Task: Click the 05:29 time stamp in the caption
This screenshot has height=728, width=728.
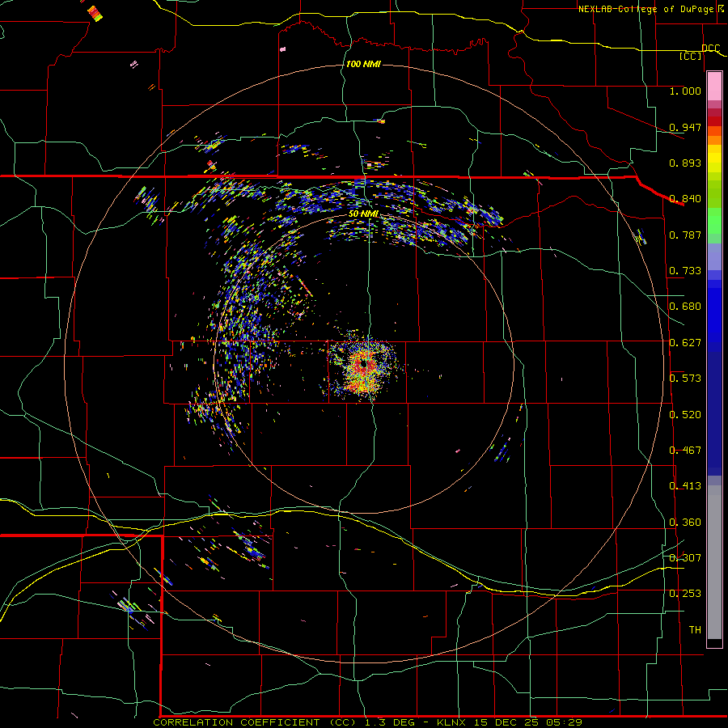Action: 565,722
